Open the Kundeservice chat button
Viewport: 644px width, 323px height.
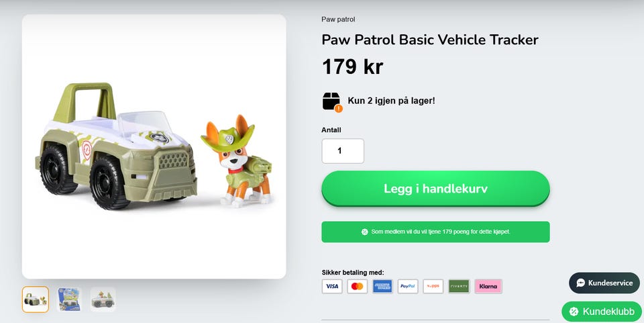click(x=604, y=283)
